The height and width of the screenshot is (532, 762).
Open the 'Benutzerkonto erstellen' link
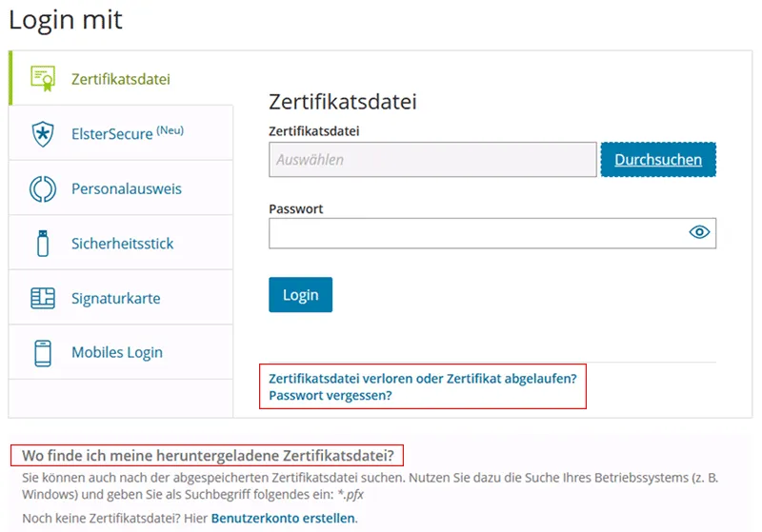(x=283, y=519)
